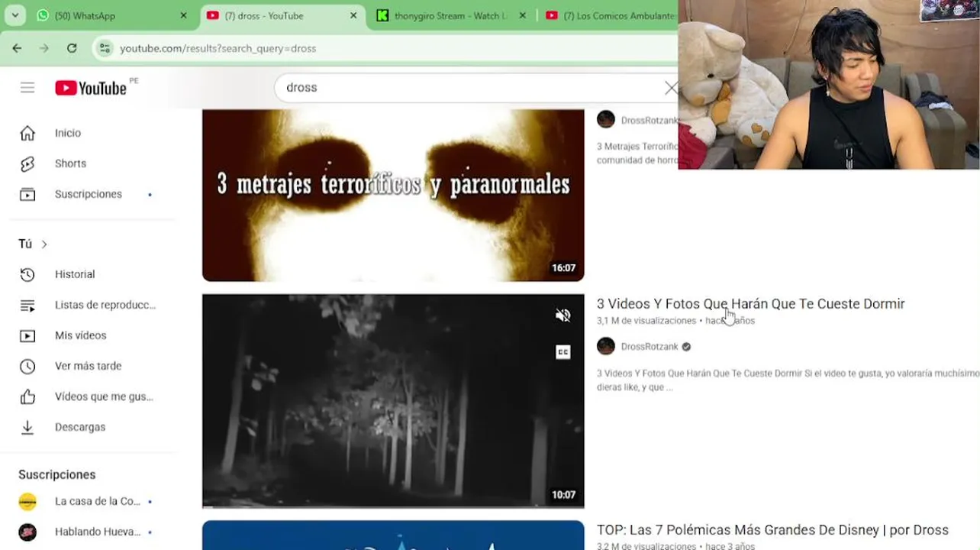Click the 3 Metrajes Terroríficos description text
The width and height of the screenshot is (980, 550).
click(x=637, y=153)
